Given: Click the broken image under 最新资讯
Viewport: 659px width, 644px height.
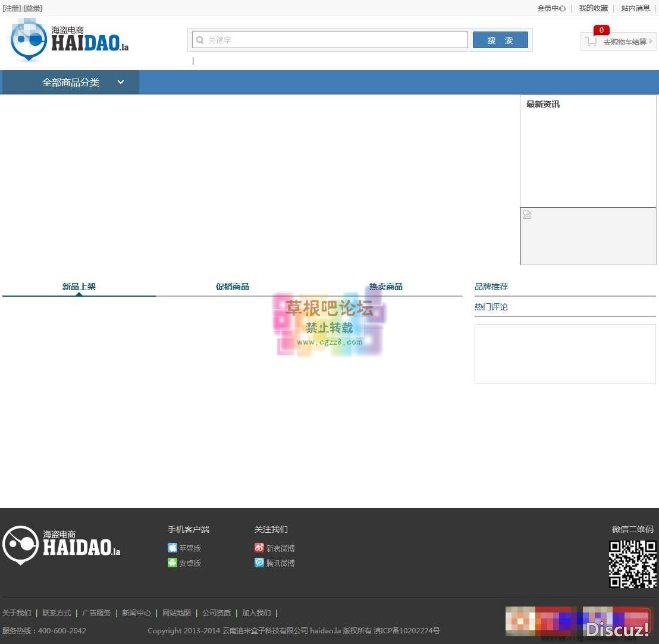Looking at the screenshot, I should coord(527,215).
